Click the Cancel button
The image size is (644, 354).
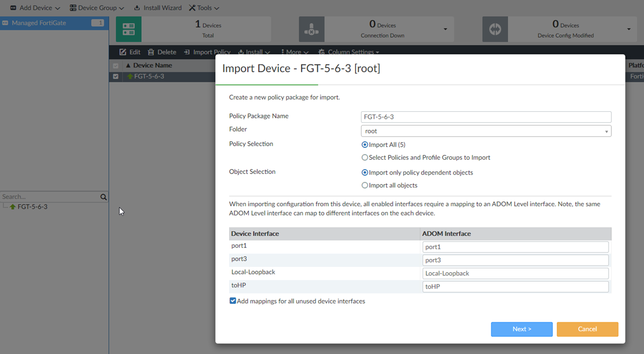click(x=587, y=329)
